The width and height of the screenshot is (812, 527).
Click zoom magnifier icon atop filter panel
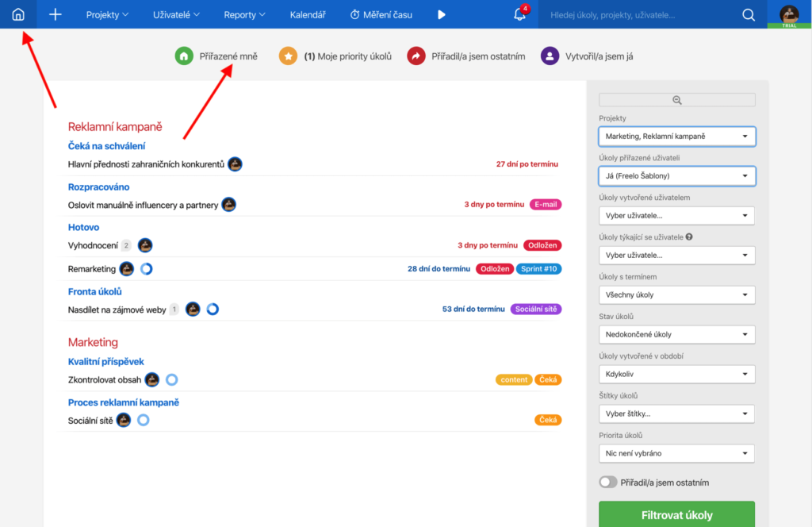click(x=677, y=100)
